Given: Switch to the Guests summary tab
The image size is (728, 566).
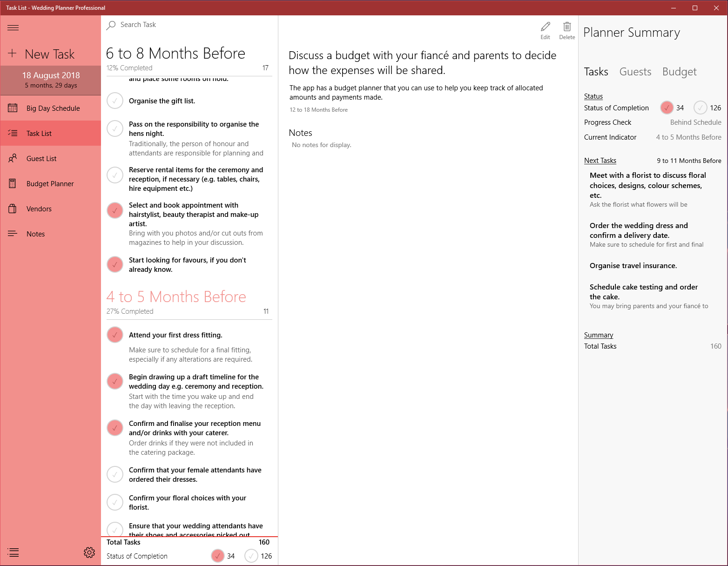Looking at the screenshot, I should coord(635,72).
